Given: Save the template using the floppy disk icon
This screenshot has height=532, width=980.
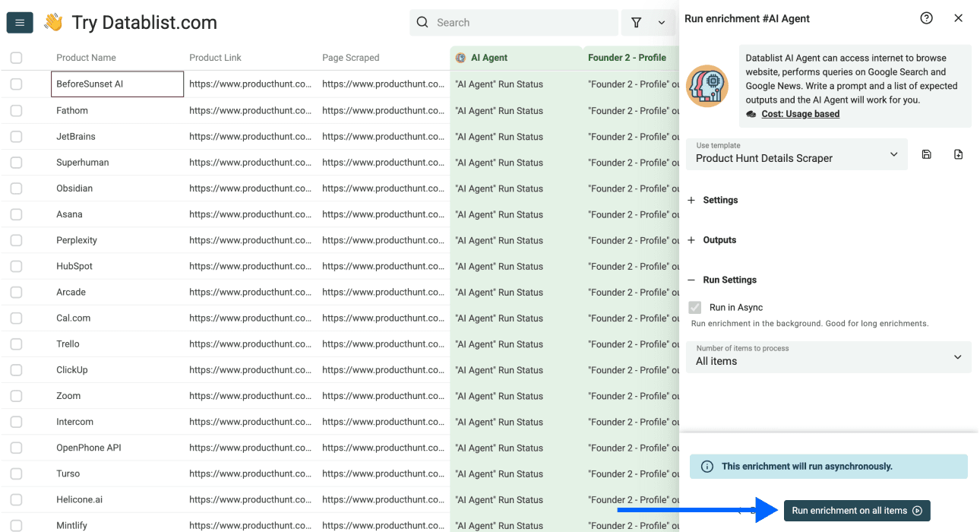Looking at the screenshot, I should click(926, 154).
